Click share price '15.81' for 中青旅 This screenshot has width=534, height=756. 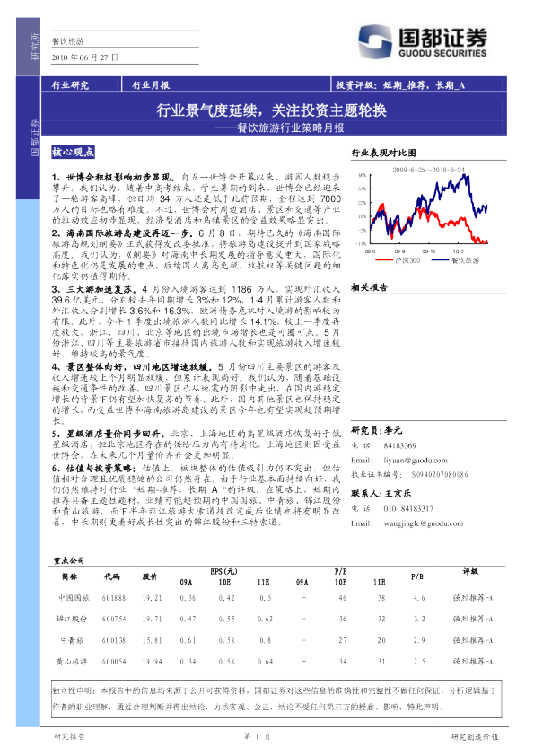[152, 641]
